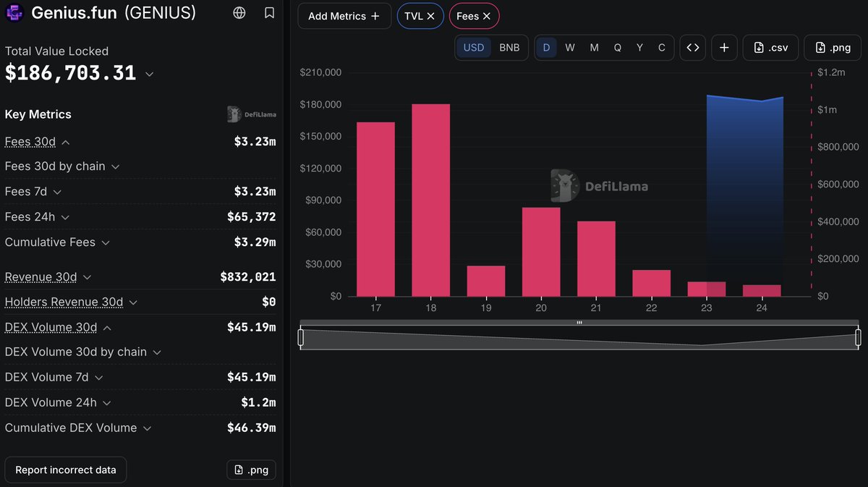
Task: Grab the right range slider handle
Action: pyautogui.click(x=858, y=337)
